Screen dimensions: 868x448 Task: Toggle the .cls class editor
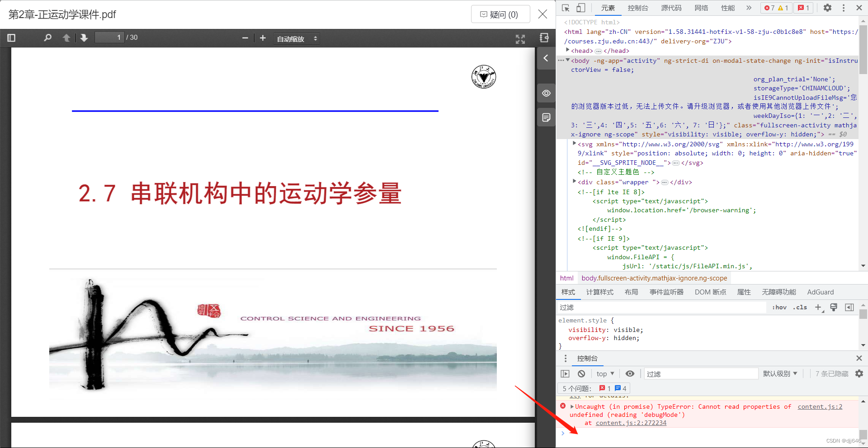click(800, 308)
